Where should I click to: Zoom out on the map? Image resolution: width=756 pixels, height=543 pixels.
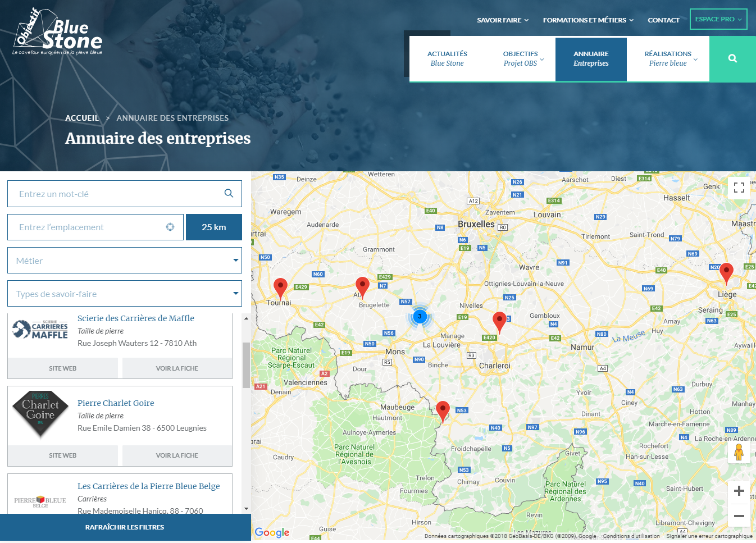[739, 515]
